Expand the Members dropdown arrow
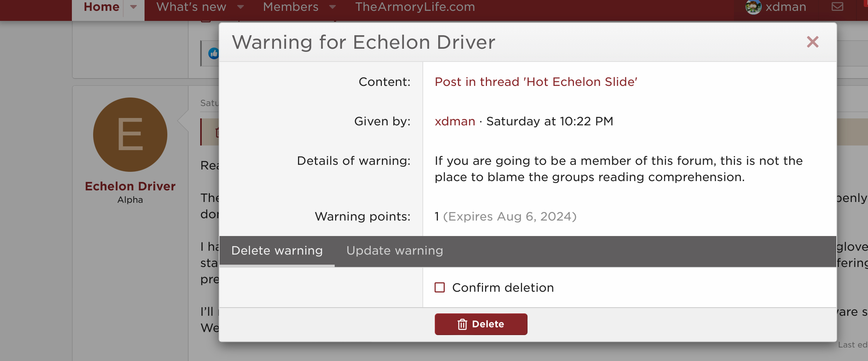This screenshot has height=361, width=868. coord(333,7)
